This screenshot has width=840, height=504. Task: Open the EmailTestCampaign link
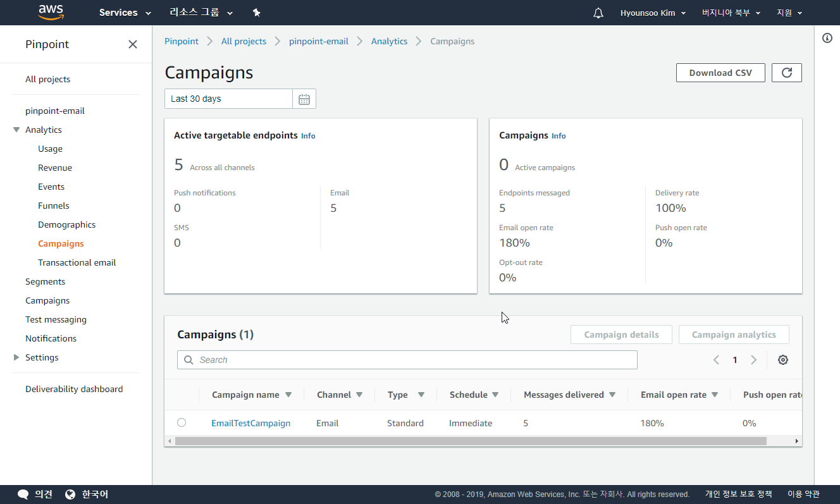click(x=250, y=423)
